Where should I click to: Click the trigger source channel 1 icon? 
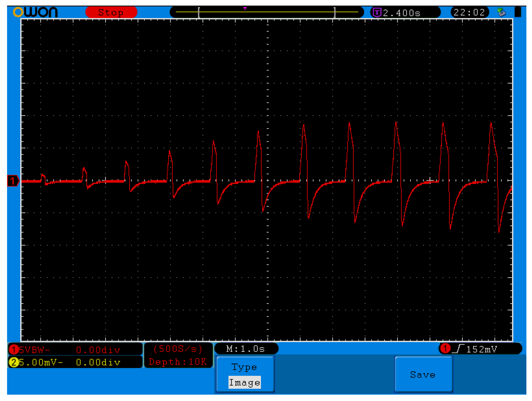445,349
